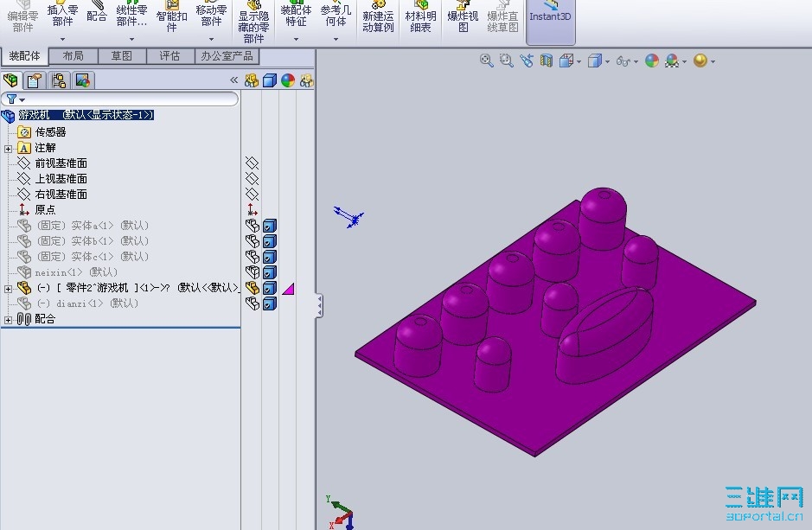Viewport: 812px width, 530px height.
Task: Toggle visibility of 原点 in display pane
Action: click(252, 209)
